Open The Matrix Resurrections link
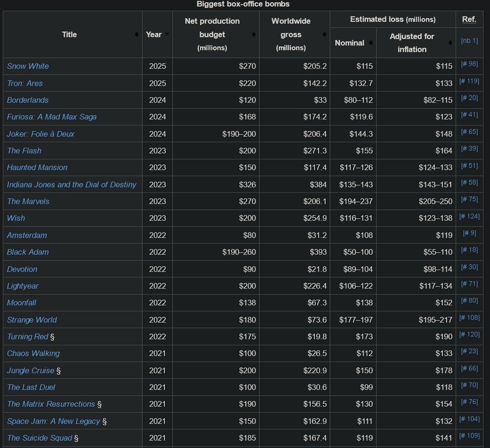This screenshot has height=448, width=490. [51, 404]
